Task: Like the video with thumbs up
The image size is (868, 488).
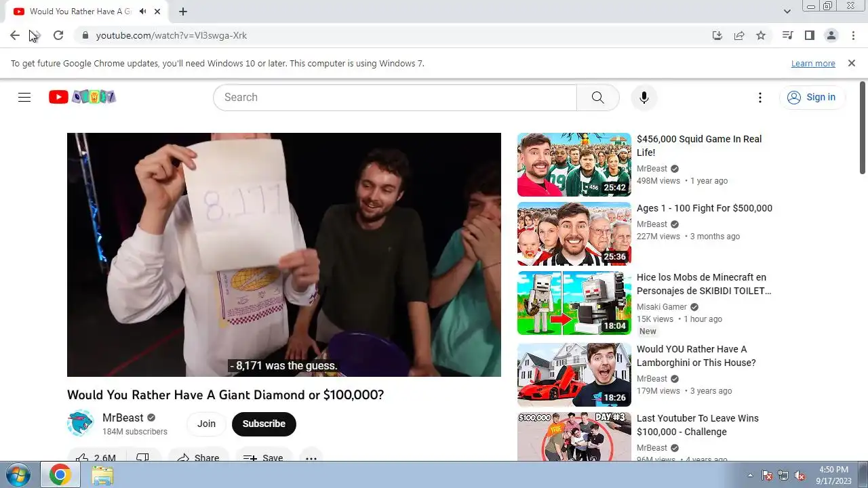Action: (x=95, y=458)
